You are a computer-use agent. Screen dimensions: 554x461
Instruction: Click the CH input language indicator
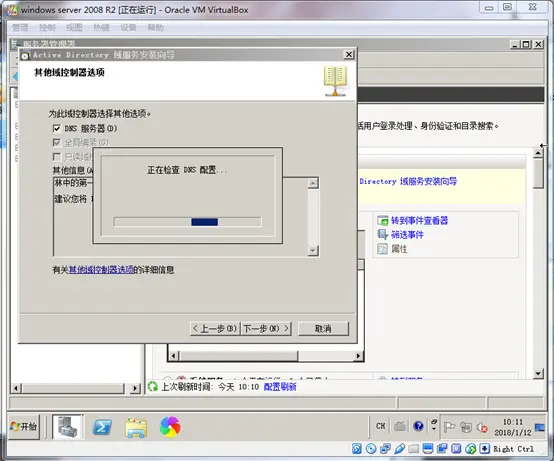pos(381,426)
